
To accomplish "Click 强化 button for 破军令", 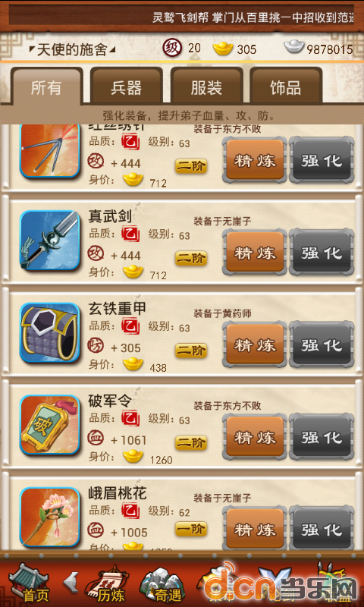I will click(x=322, y=437).
